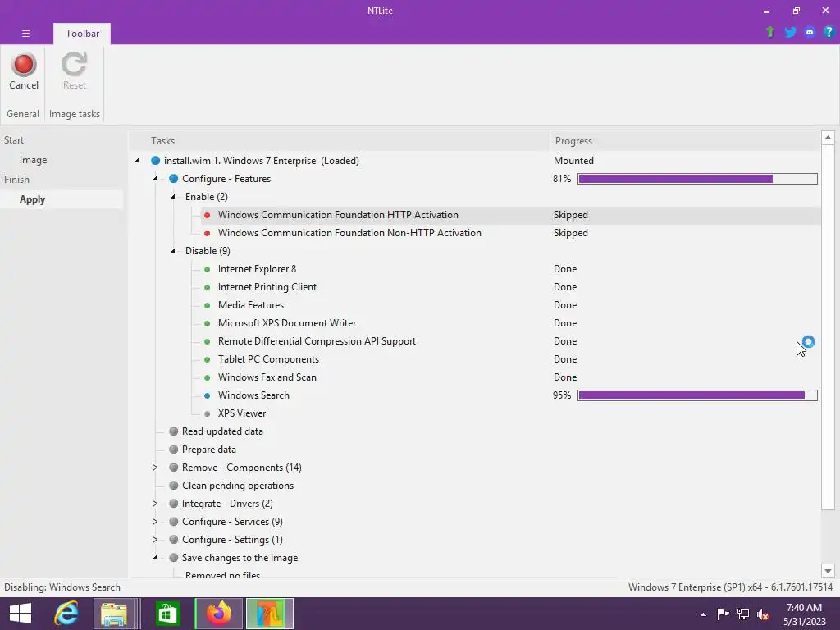Click gray dot beside Prepare data
The height and width of the screenshot is (630, 840).
click(x=174, y=450)
